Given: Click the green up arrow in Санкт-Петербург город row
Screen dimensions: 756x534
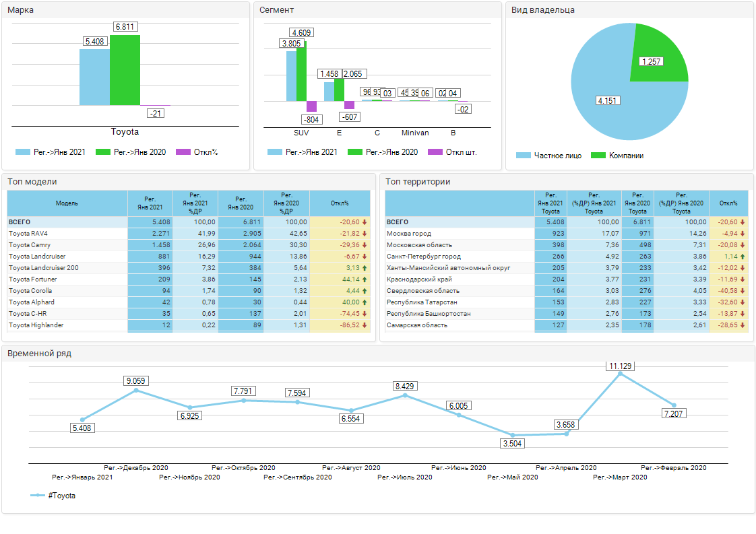Looking at the screenshot, I should click(743, 257).
